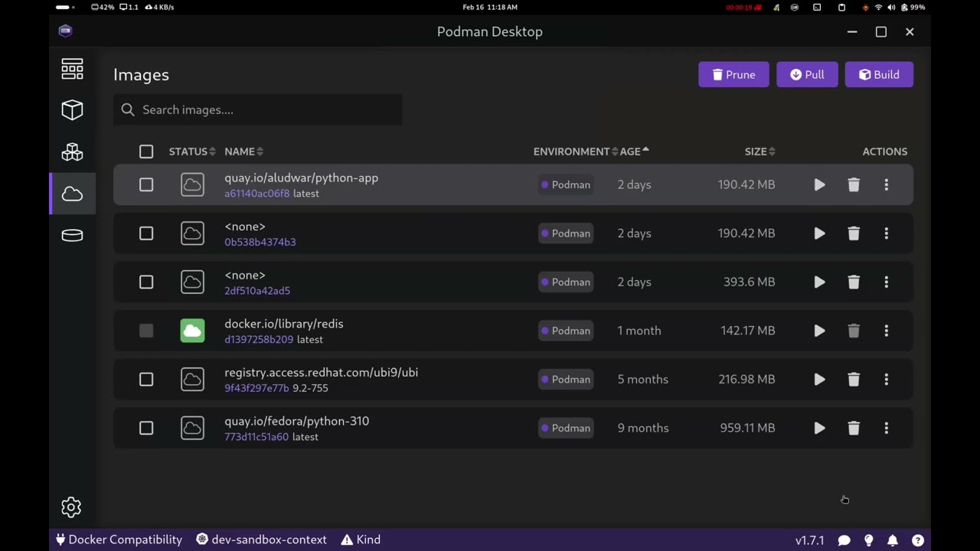Delete the image 0b538b4374b3
Screen dimensions: 980x551
pos(854,233)
